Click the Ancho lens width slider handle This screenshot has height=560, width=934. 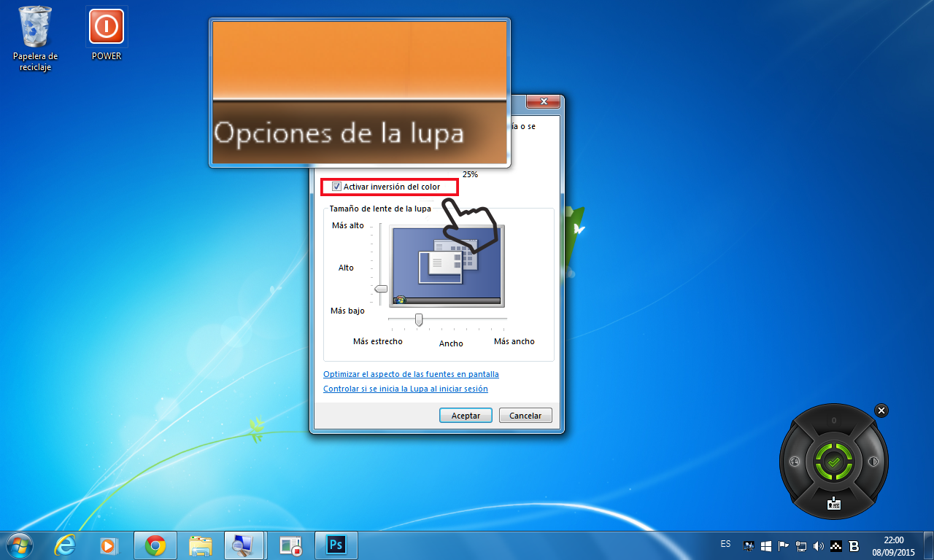point(418,319)
